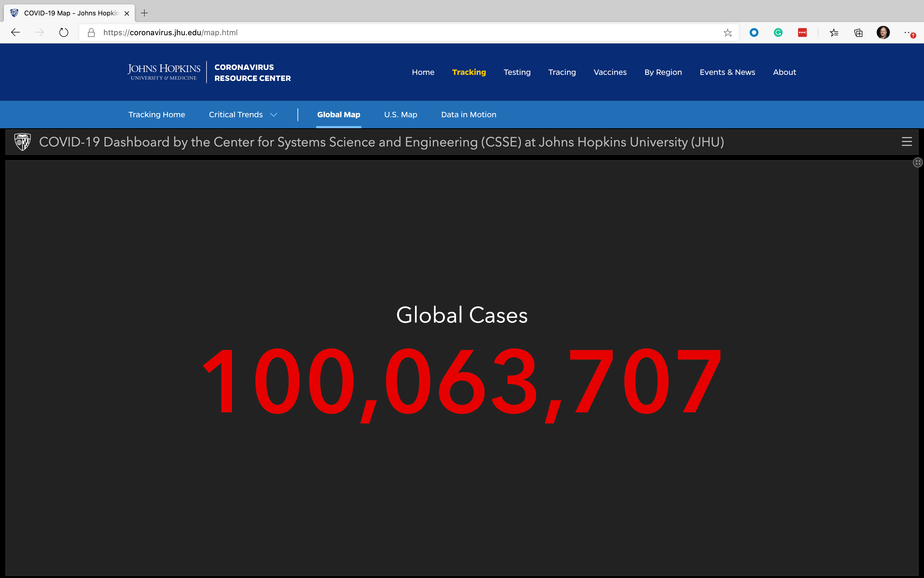Open the Favorites list icon
This screenshot has height=578, width=924.
pos(834,32)
